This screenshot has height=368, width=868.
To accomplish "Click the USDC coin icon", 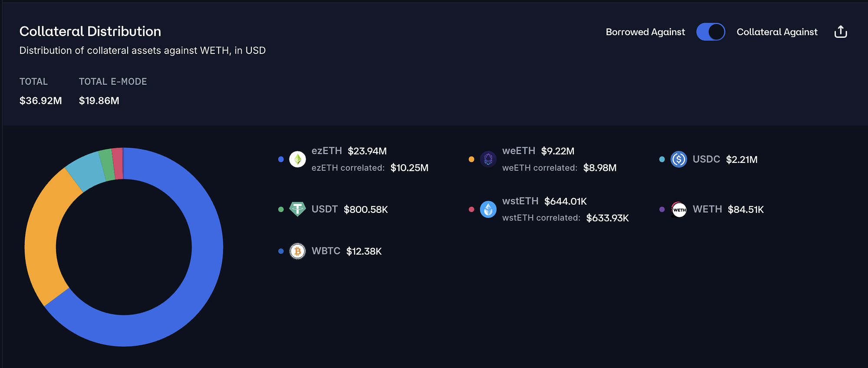I will click(x=679, y=159).
